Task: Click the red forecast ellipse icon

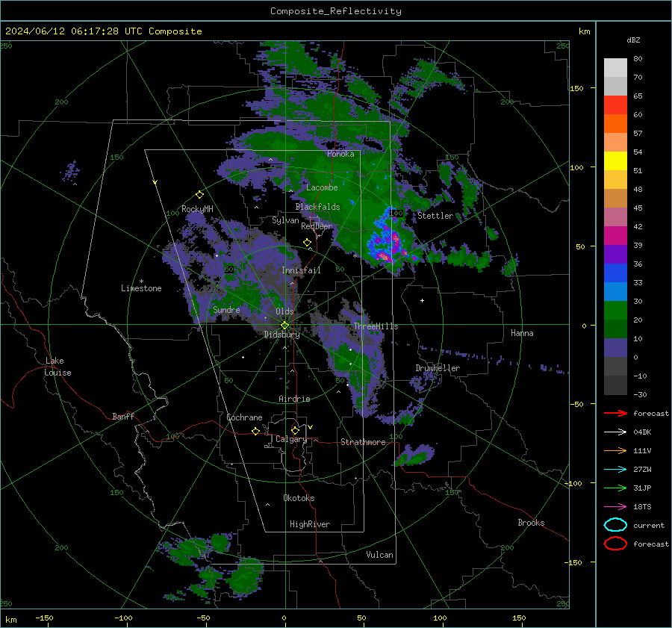Action: [615, 544]
